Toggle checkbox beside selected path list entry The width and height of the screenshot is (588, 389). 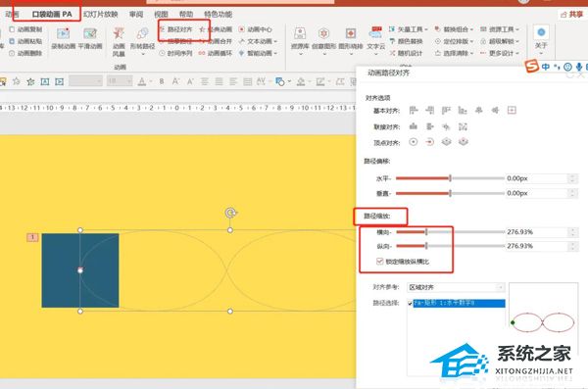pyautogui.click(x=410, y=303)
